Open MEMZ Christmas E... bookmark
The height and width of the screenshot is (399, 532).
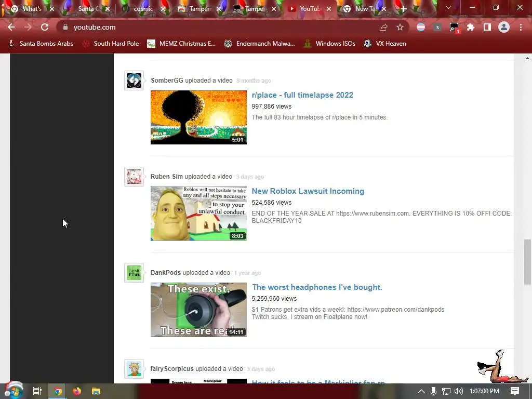(x=181, y=44)
